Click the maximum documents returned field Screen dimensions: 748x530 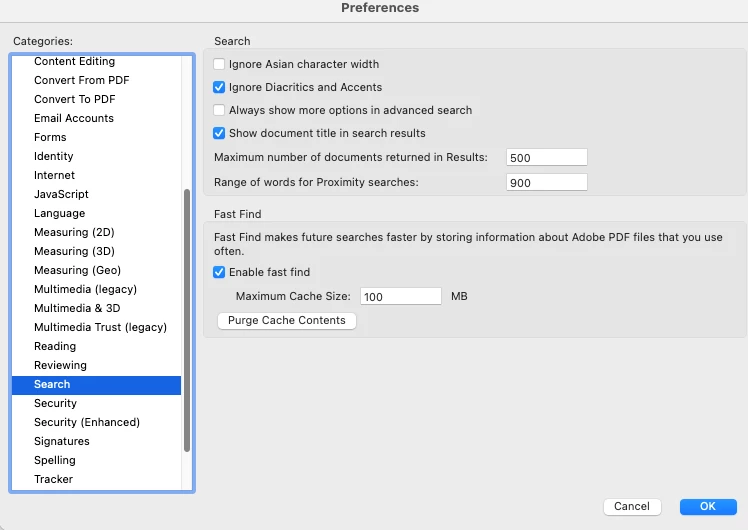(x=546, y=158)
